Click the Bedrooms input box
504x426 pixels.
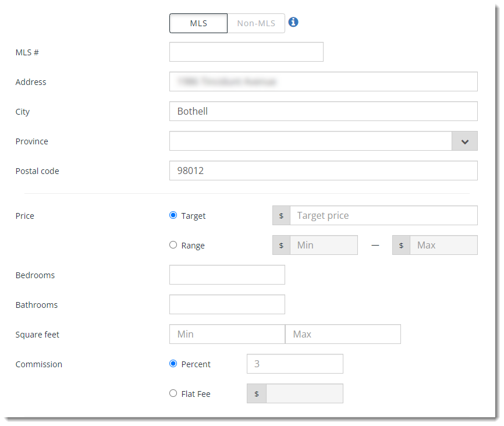227,275
